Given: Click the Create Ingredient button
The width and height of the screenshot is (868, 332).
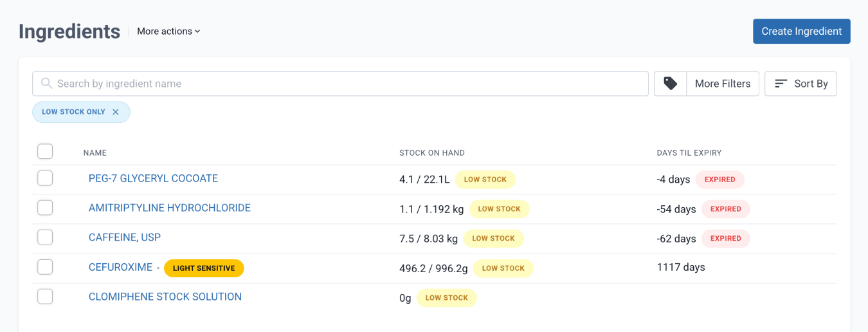Looking at the screenshot, I should (x=802, y=32).
